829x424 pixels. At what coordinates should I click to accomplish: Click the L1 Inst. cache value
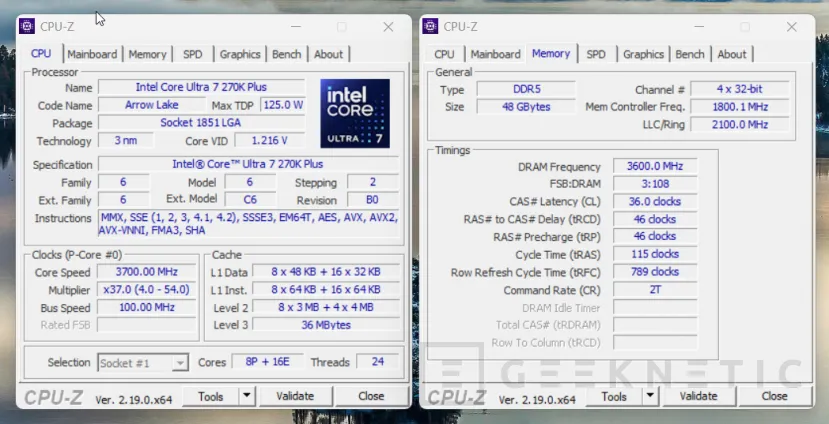(x=326, y=290)
